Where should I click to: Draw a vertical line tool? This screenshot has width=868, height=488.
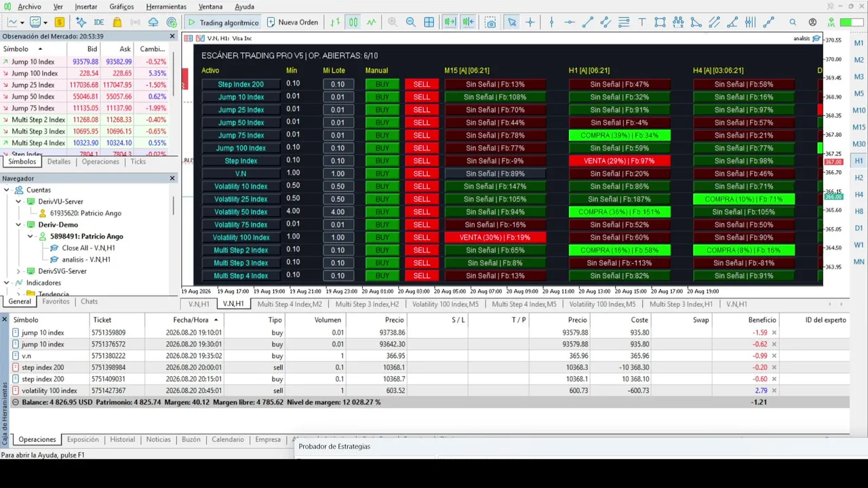[551, 22]
